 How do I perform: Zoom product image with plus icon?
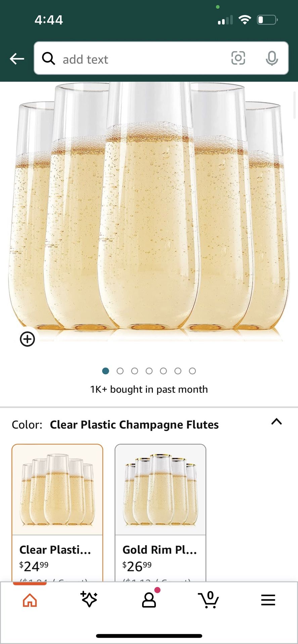[x=27, y=339]
